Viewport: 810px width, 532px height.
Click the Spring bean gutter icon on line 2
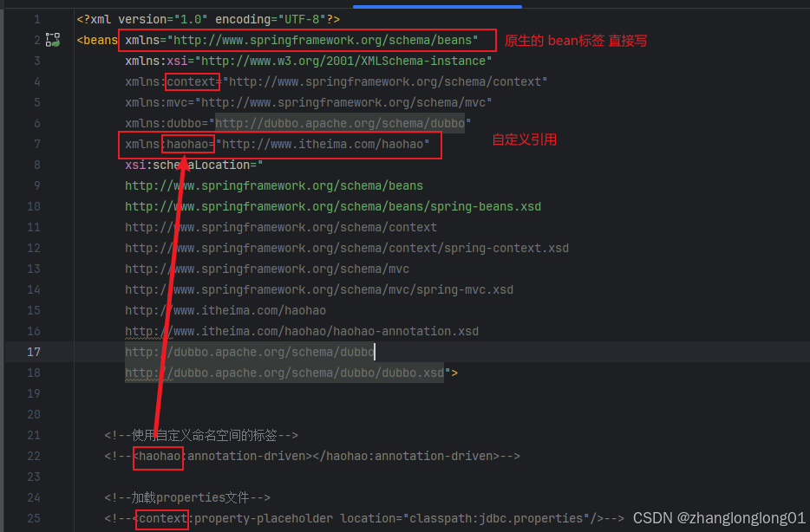(53, 40)
